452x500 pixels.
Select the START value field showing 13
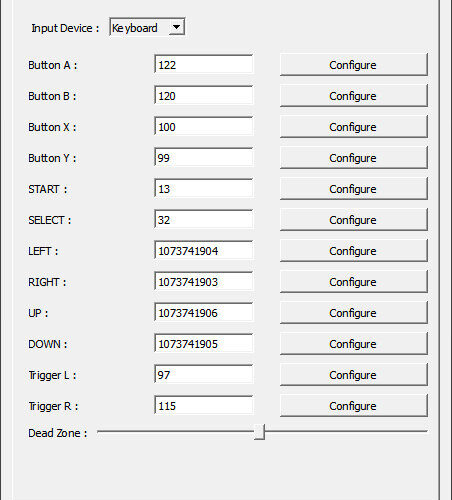point(204,188)
